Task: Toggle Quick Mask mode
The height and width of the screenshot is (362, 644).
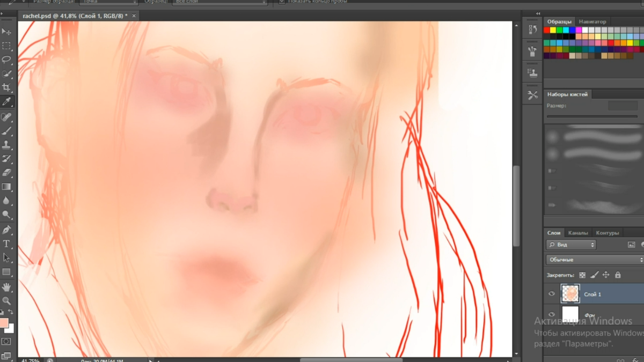Action: click(x=6, y=341)
